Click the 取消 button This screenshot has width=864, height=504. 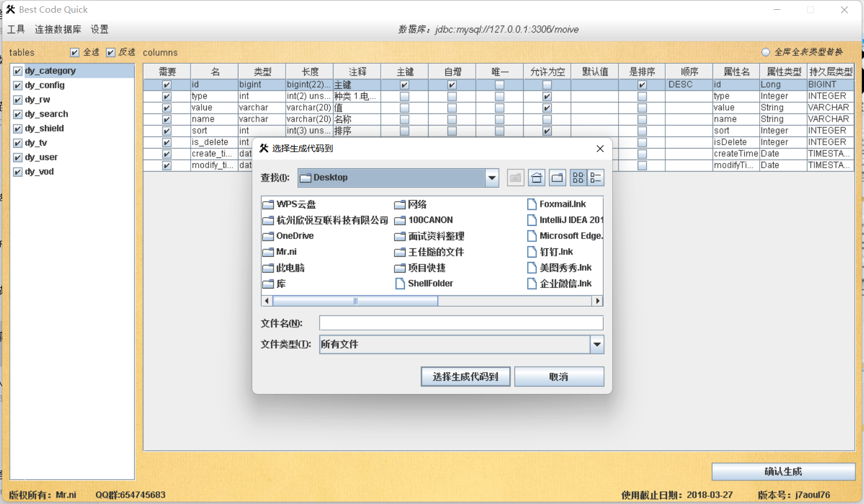click(x=559, y=377)
